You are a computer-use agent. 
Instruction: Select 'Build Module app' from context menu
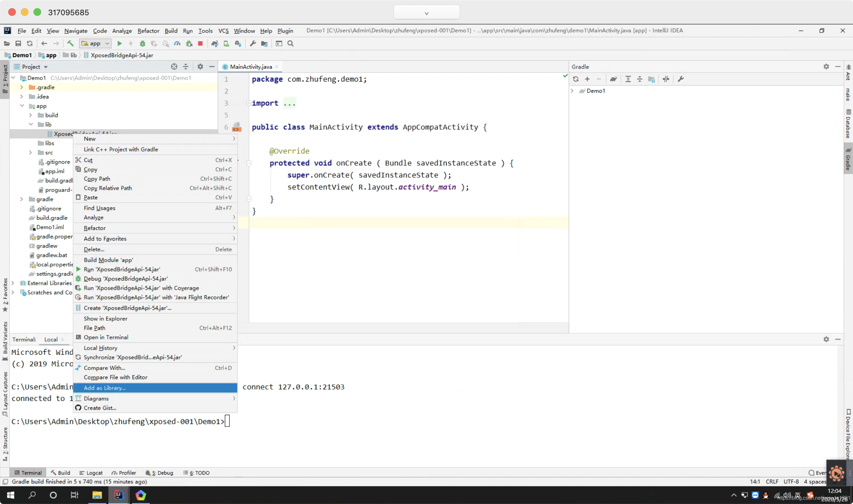[108, 260]
